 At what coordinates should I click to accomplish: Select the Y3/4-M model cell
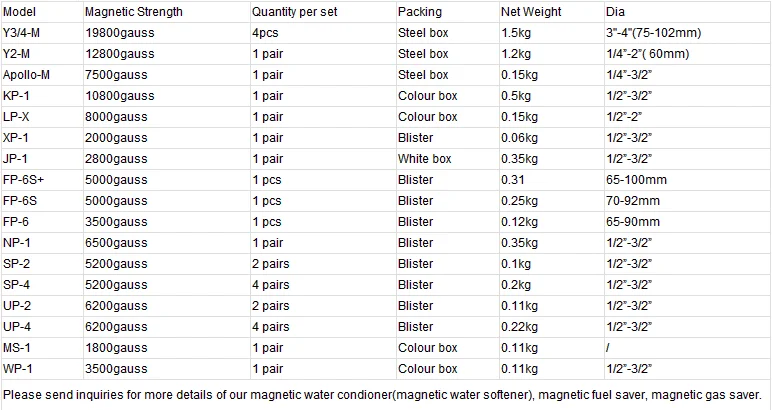(x=23, y=33)
